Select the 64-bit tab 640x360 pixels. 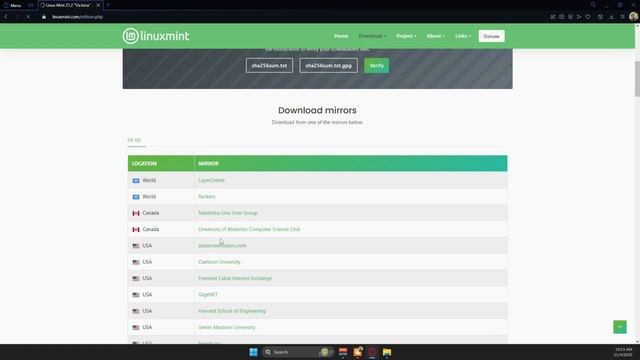point(134,140)
